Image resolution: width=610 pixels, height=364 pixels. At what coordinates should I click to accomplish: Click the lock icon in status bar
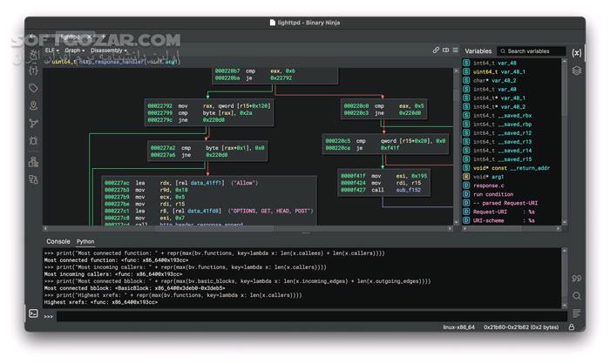[572, 327]
